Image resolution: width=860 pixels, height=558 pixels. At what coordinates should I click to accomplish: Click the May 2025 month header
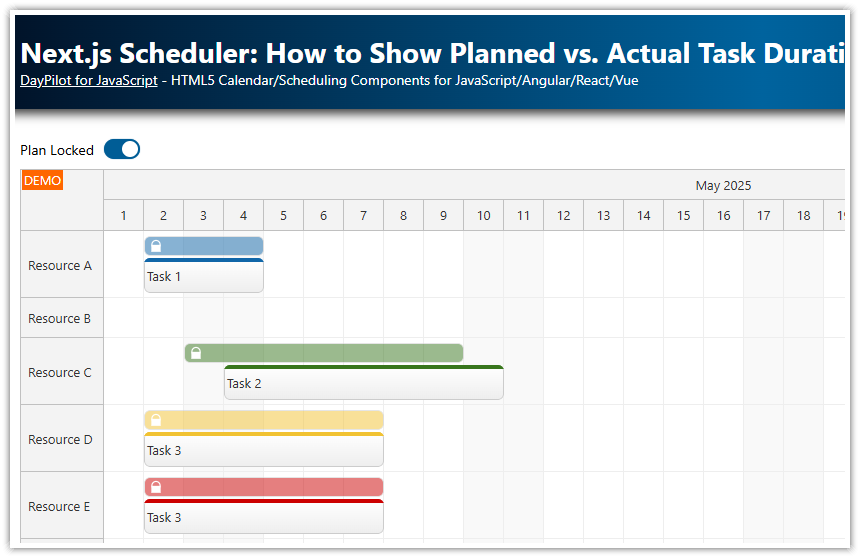coord(723,185)
